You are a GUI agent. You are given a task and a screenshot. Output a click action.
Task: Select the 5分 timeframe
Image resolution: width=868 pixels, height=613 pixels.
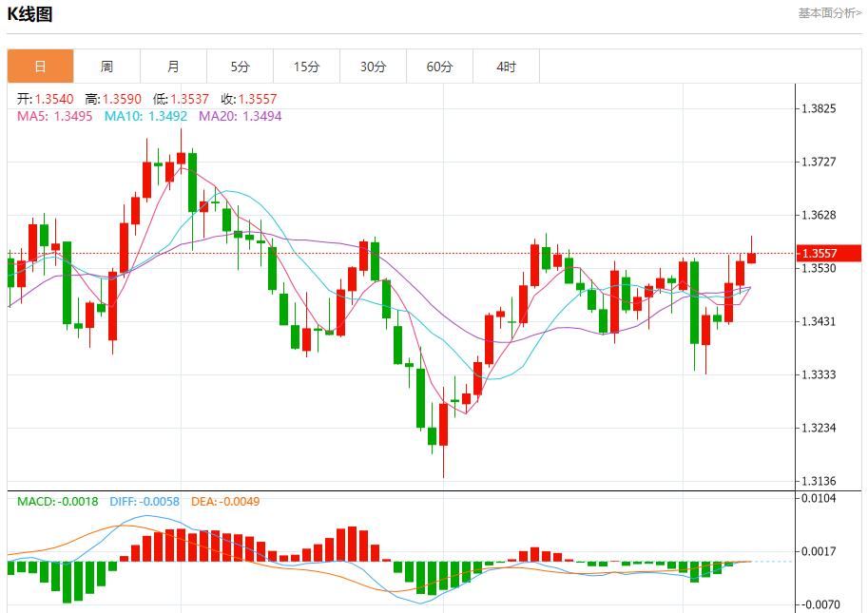[240, 66]
